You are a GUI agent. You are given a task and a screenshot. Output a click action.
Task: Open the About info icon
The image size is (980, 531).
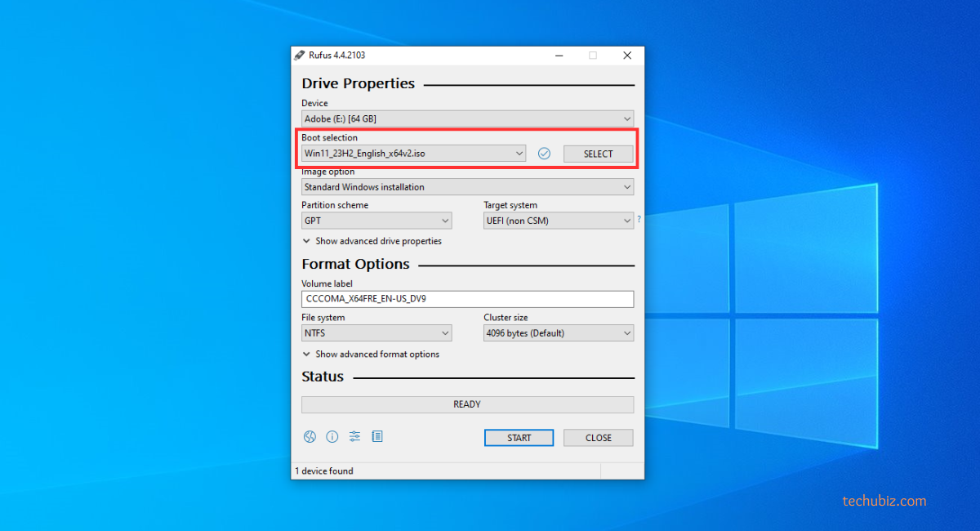(x=332, y=437)
